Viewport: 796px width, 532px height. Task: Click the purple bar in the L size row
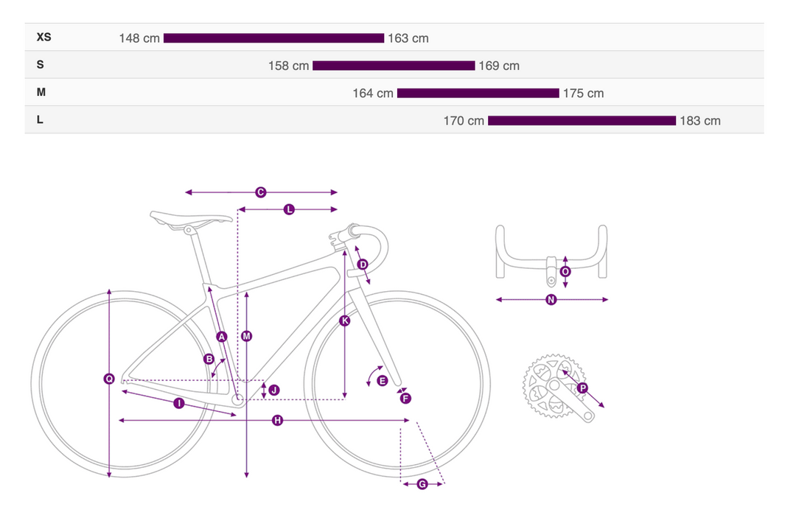click(x=582, y=121)
